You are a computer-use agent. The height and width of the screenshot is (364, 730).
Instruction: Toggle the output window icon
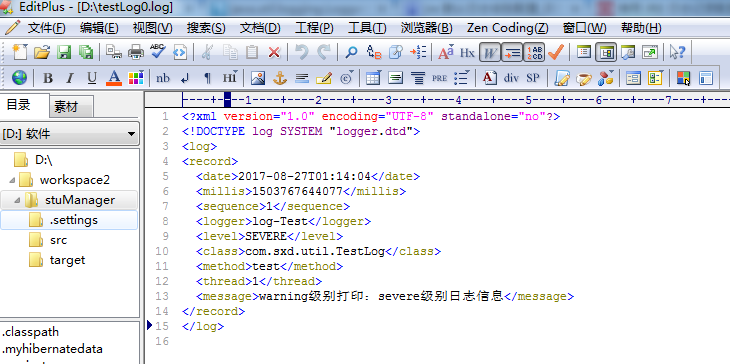click(629, 52)
